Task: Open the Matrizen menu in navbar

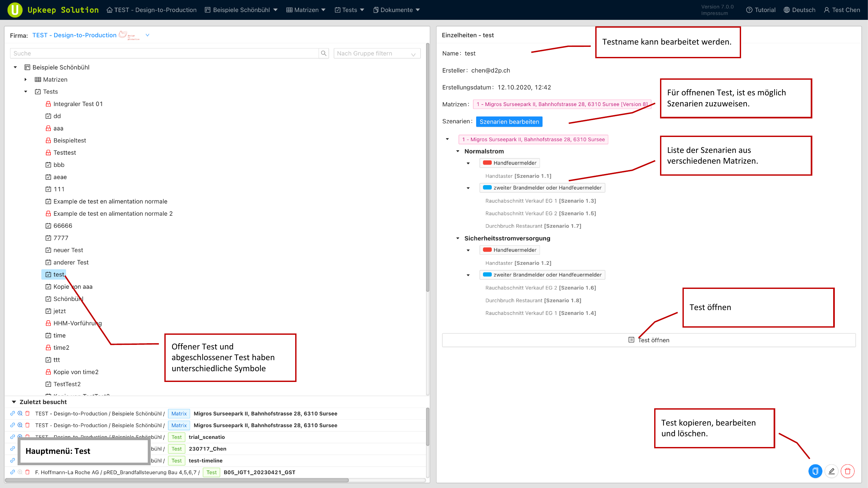Action: [306, 10]
